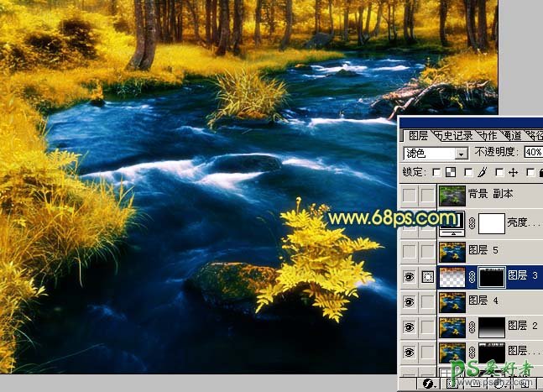Enable lock transparent pixels checkbox
Viewport: 543px width, 392px height.
436,172
